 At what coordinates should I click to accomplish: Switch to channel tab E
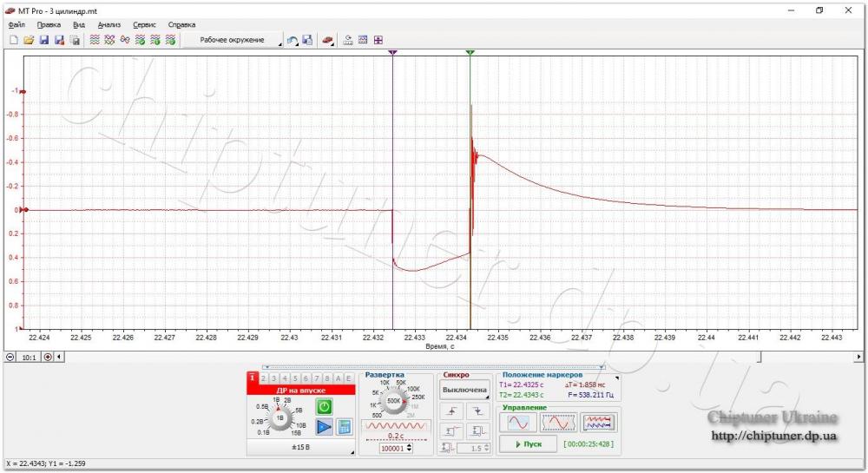point(348,378)
